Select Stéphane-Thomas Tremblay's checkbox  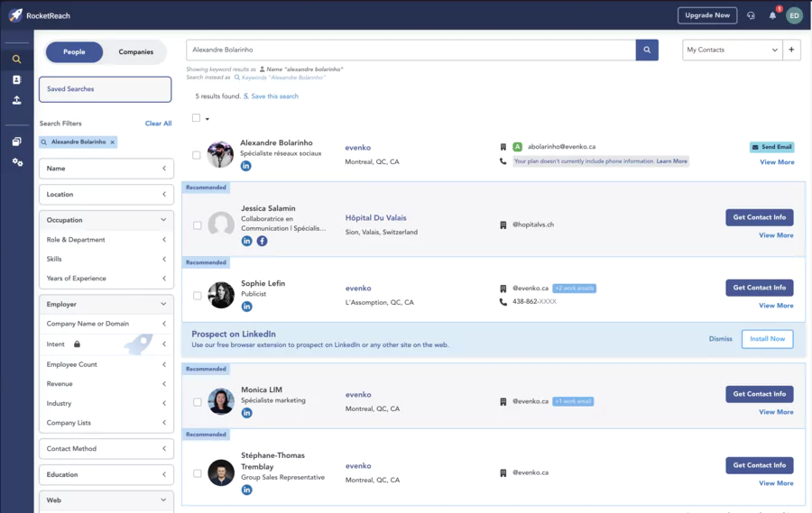click(x=198, y=473)
